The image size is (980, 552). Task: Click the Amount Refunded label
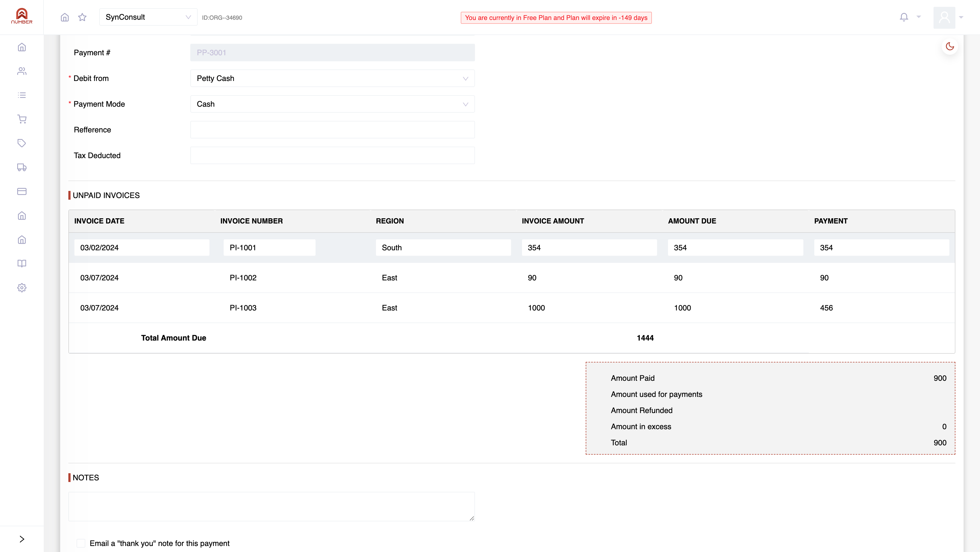click(x=642, y=410)
